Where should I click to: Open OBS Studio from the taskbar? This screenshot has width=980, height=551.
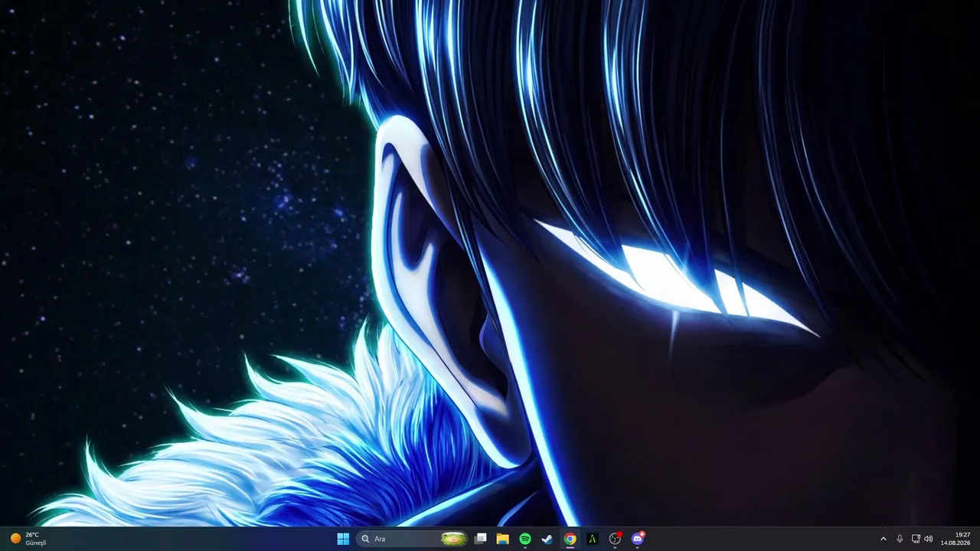pyautogui.click(x=615, y=539)
